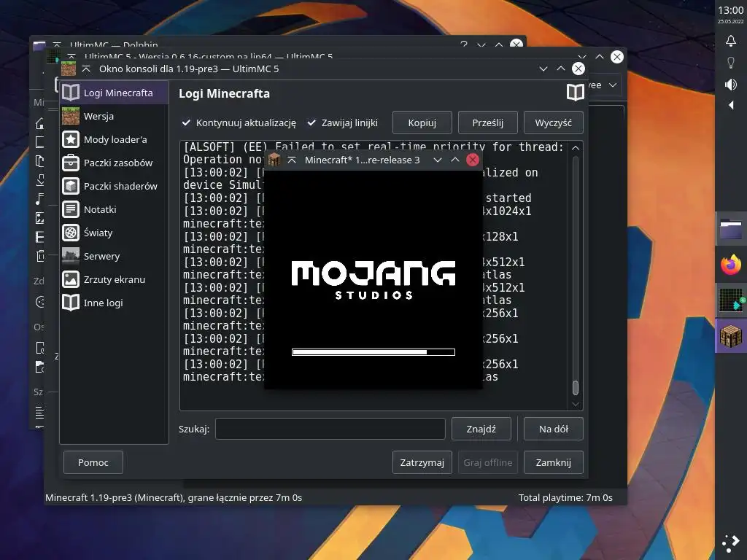Click the Serwery thumbnail icon
This screenshot has height=560, width=747.
(x=71, y=256)
